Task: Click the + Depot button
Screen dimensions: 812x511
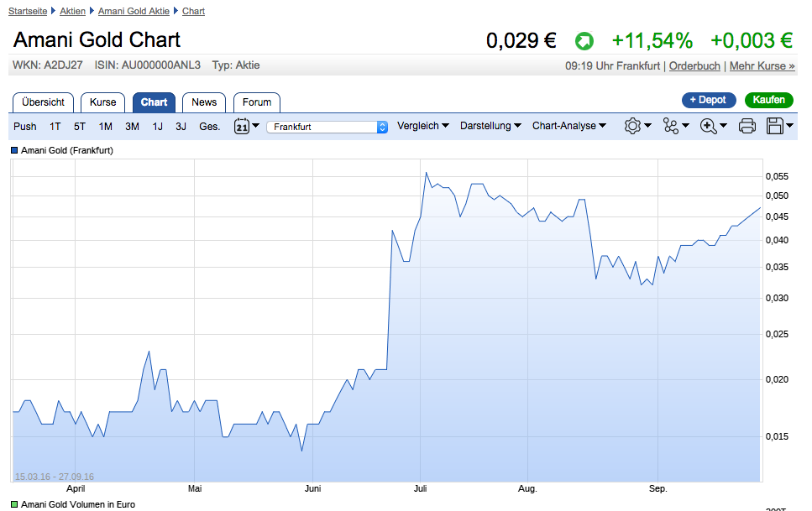Action: pyautogui.click(x=709, y=100)
